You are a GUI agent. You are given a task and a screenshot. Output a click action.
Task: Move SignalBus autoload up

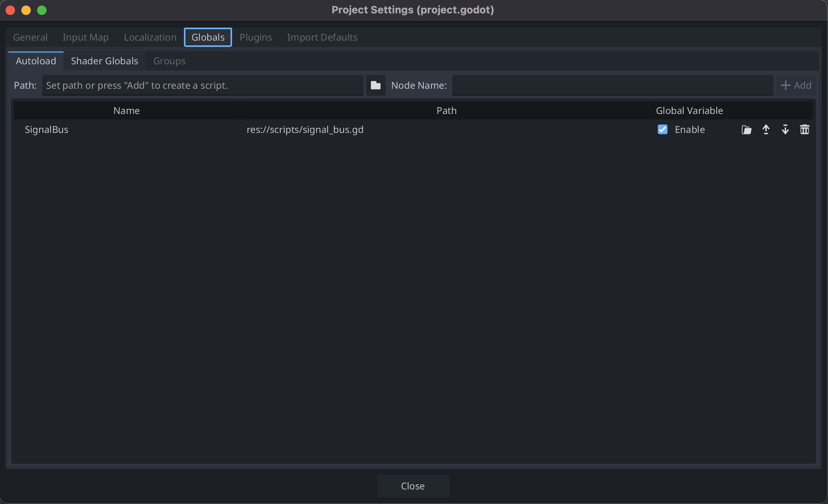click(766, 130)
